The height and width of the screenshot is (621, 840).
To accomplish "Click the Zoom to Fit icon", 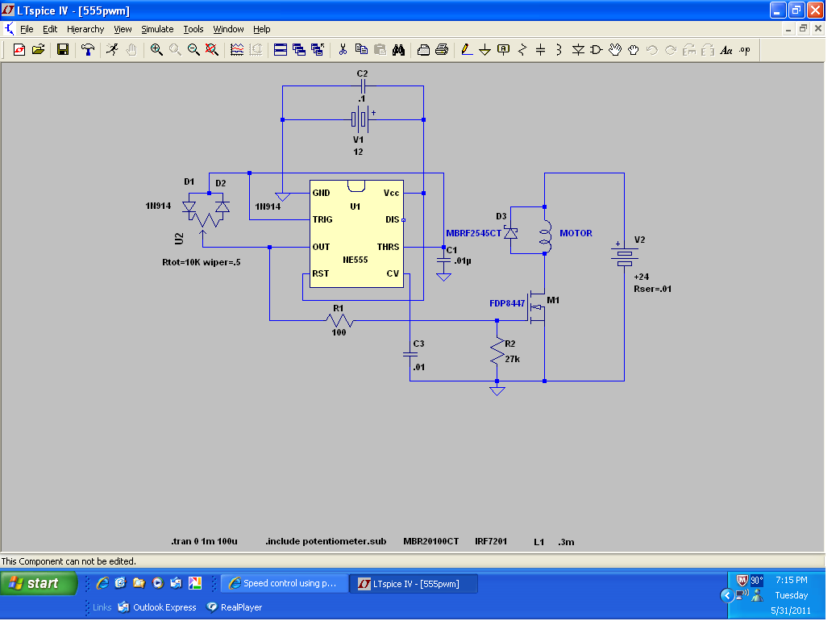I will click(x=212, y=50).
